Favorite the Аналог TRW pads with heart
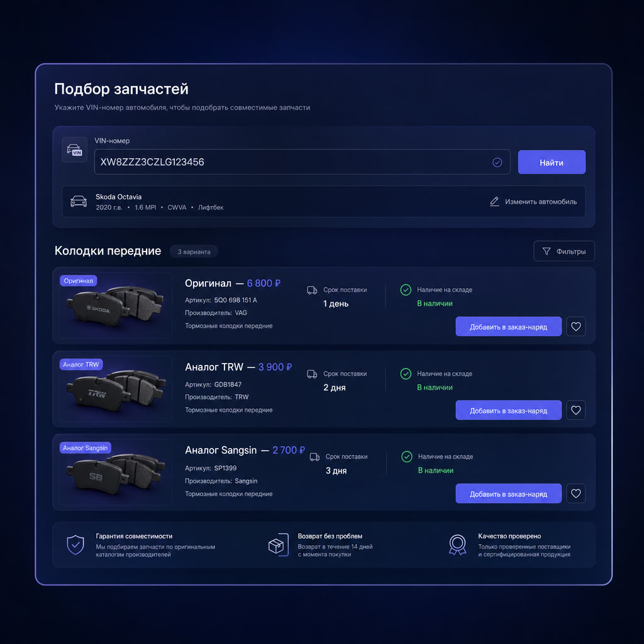The width and height of the screenshot is (644, 644). [x=576, y=410]
